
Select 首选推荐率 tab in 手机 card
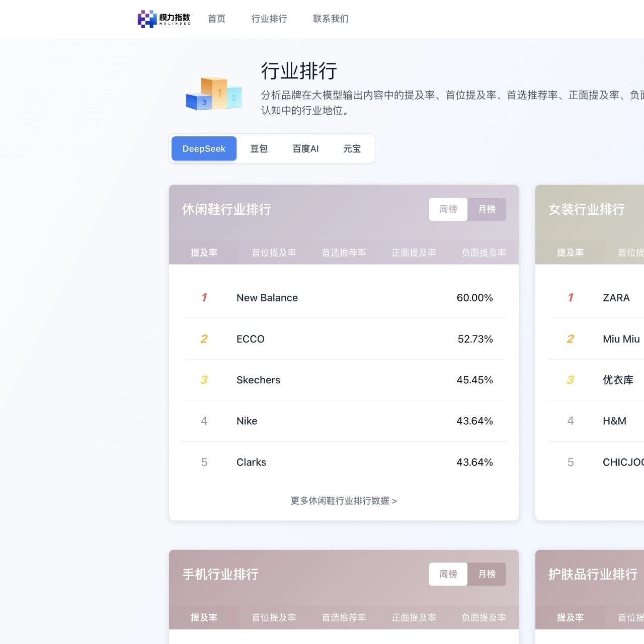click(344, 617)
